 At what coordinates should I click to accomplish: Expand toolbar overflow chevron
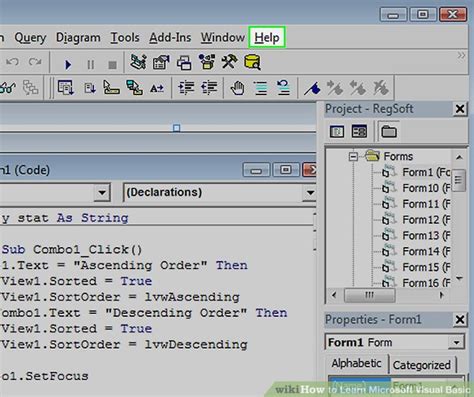pos(461,55)
